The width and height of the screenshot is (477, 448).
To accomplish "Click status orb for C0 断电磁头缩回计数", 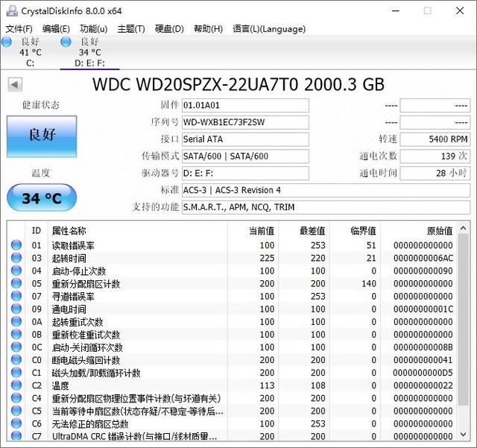I will [x=16, y=360].
